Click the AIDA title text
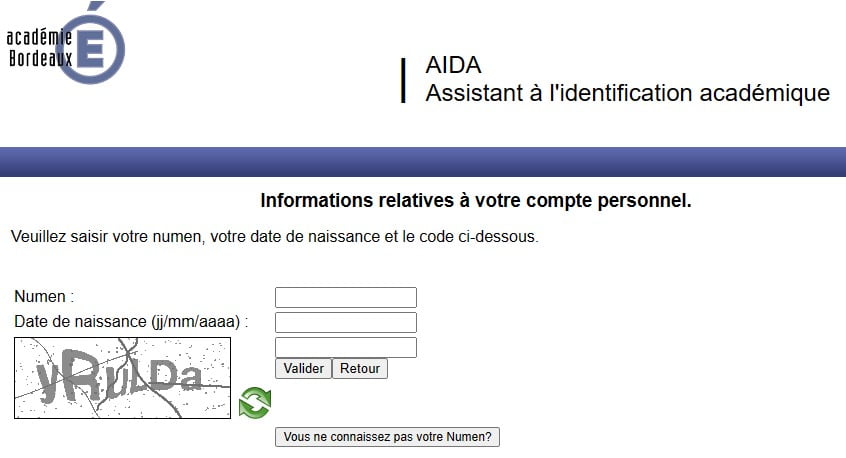The image size is (846, 458). (453, 65)
